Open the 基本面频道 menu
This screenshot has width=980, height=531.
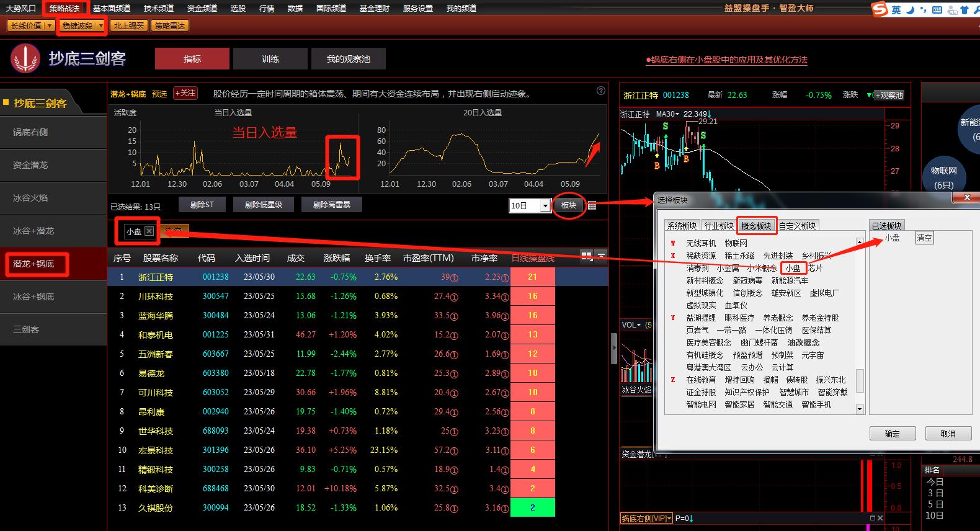click(x=112, y=8)
